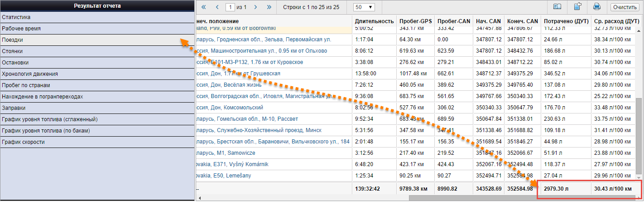Jump to the last page arrow
Image resolution: width=644 pixels, height=202 pixels.
point(269,7)
